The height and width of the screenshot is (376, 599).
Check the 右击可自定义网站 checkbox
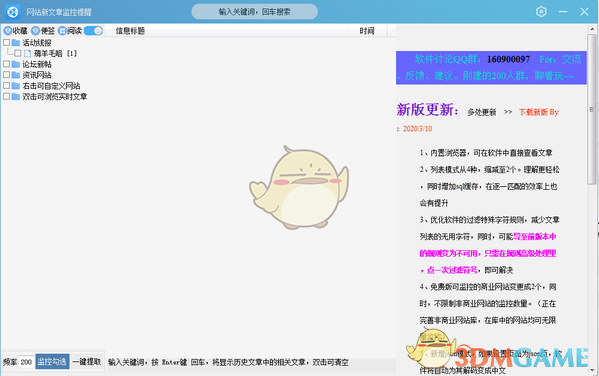tap(6, 86)
